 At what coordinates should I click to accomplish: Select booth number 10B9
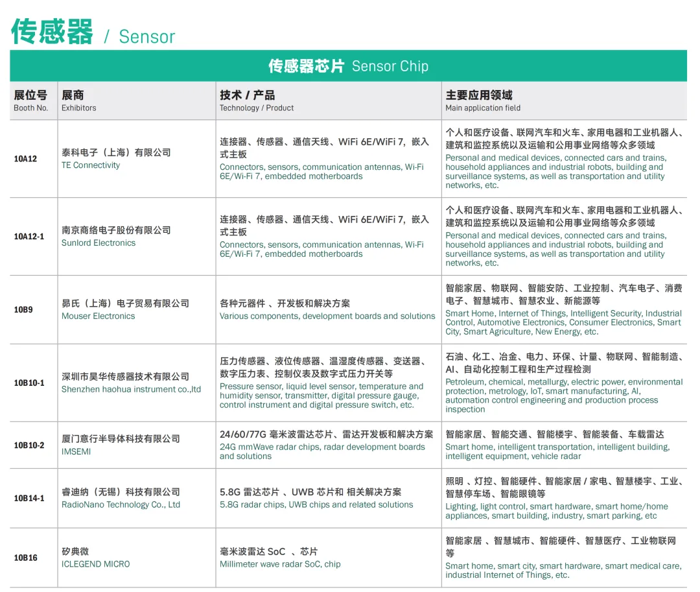pyautogui.click(x=23, y=310)
